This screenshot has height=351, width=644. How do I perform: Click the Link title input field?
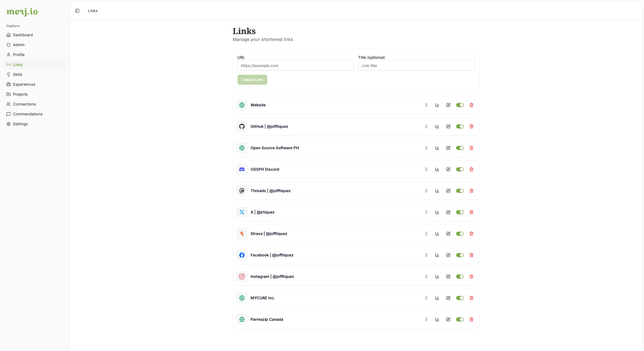click(416, 66)
